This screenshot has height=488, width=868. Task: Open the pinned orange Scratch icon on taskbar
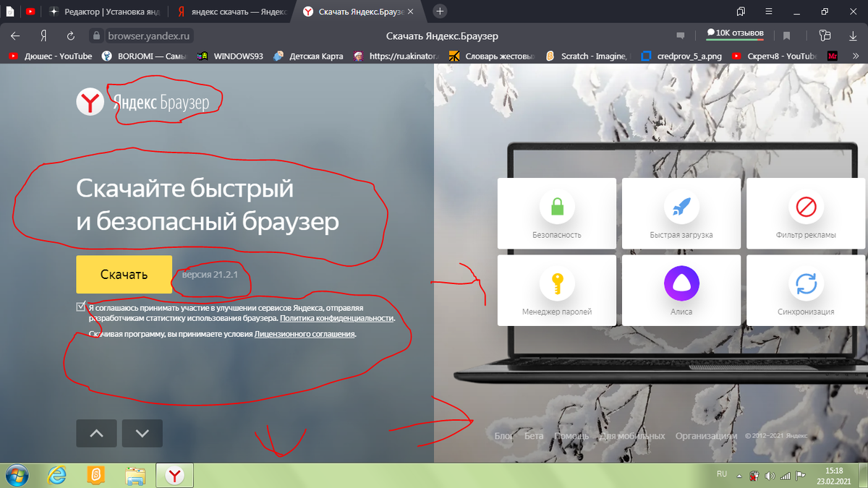click(x=95, y=476)
